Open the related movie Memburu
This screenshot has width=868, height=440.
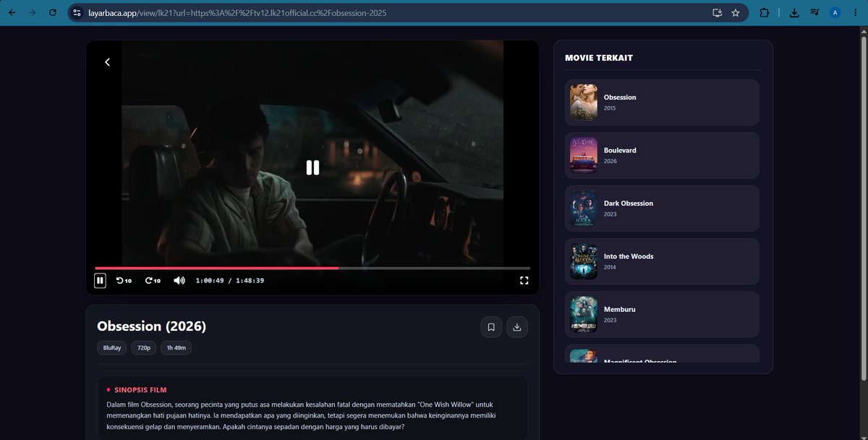pos(662,314)
